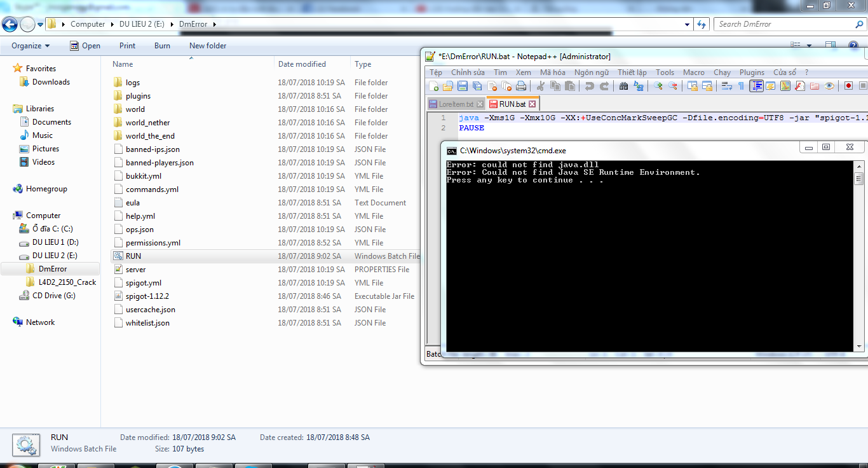Viewport: 868px width, 468px height.
Task: Select the bukkit.yml file
Action: (143, 176)
